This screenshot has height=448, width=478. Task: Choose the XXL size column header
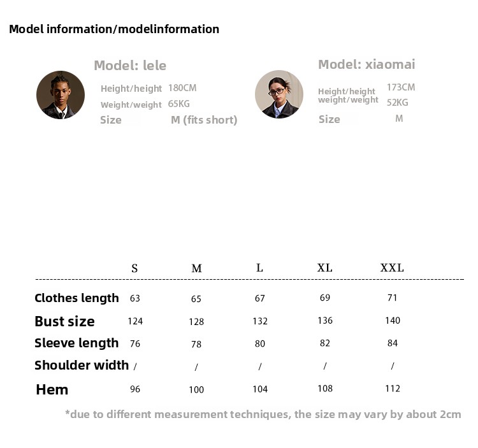392,268
